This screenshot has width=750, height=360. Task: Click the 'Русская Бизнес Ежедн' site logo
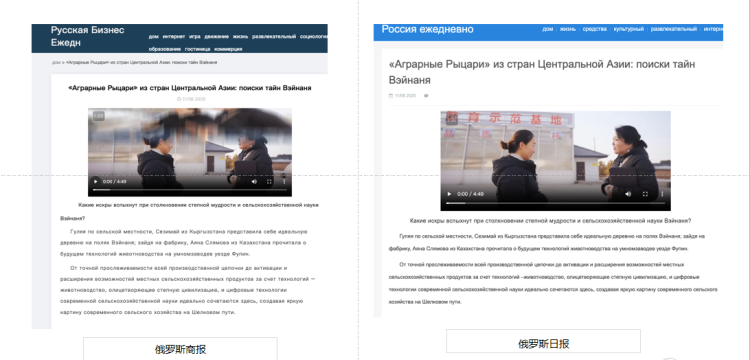point(88,36)
